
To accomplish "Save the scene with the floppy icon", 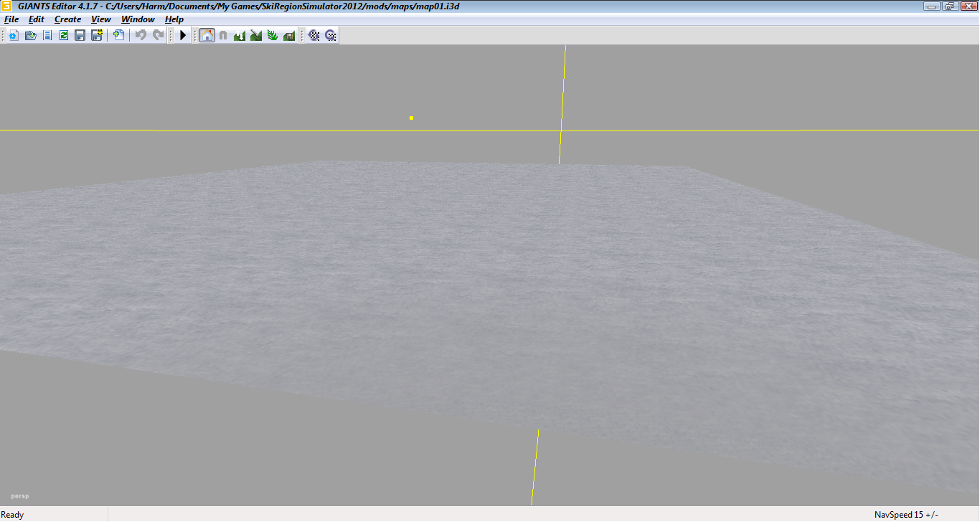I will [x=80, y=35].
